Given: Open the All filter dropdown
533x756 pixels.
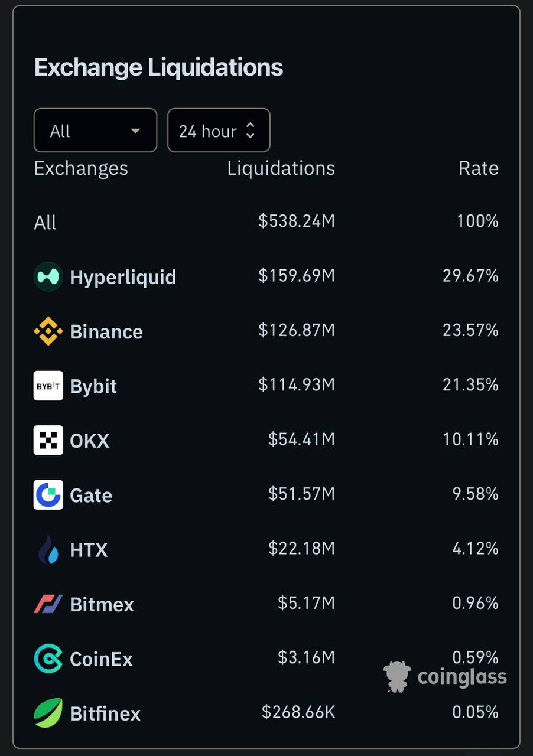Looking at the screenshot, I should pos(95,131).
